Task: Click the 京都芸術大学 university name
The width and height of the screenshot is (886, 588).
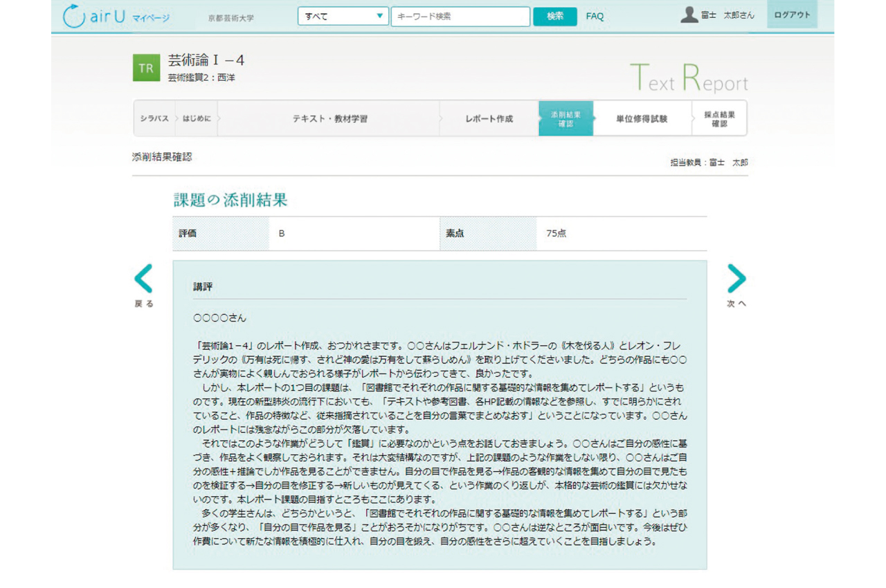Action: (x=231, y=18)
